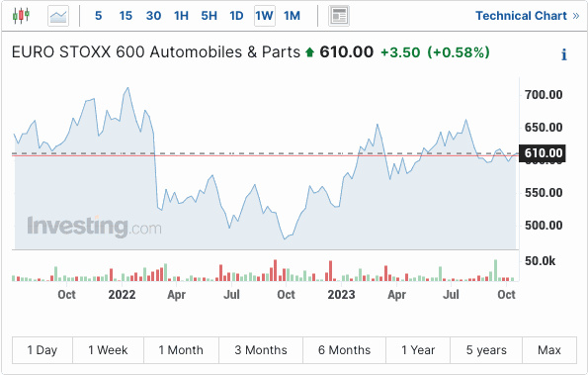Click the 2022 date axis label
This screenshot has width=588, height=375.
pyautogui.click(x=122, y=294)
